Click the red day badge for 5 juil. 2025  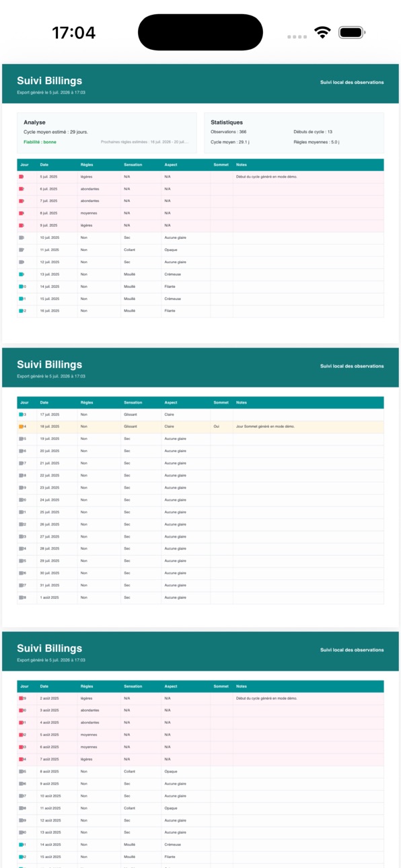tap(22, 177)
